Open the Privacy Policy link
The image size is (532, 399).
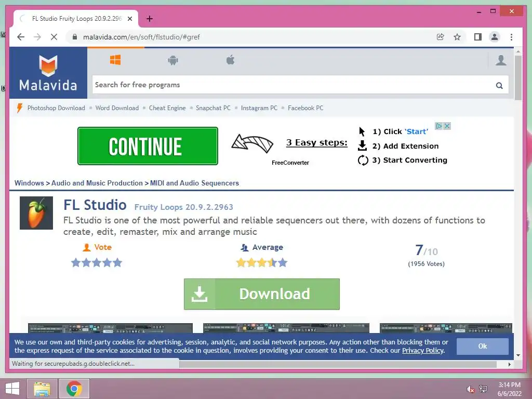pyautogui.click(x=423, y=351)
